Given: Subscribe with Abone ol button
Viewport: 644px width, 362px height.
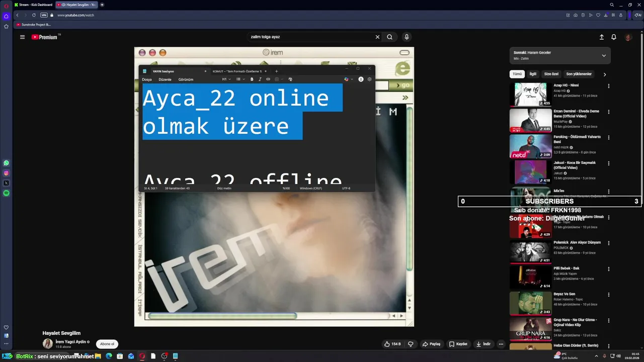Looking at the screenshot, I should point(107,344).
